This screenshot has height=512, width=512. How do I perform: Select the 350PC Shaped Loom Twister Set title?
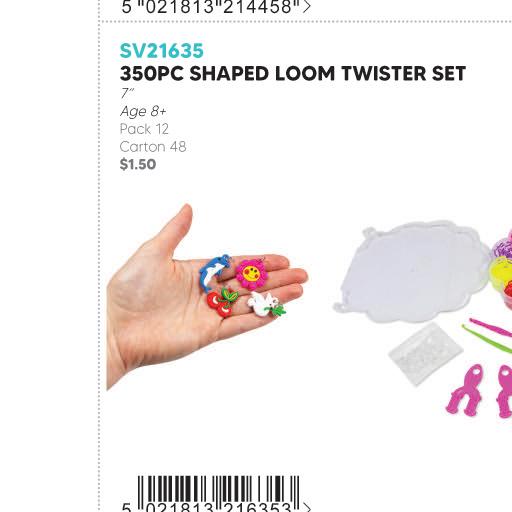(x=293, y=74)
